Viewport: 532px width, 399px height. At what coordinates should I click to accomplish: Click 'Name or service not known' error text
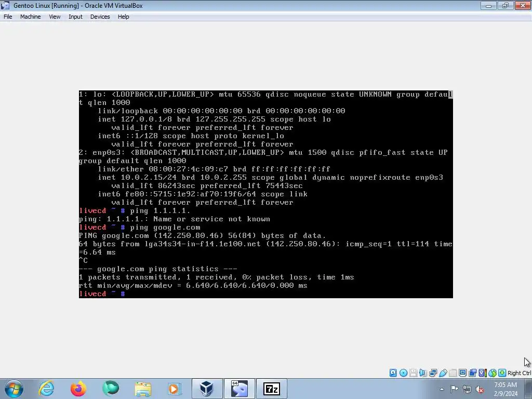click(211, 219)
